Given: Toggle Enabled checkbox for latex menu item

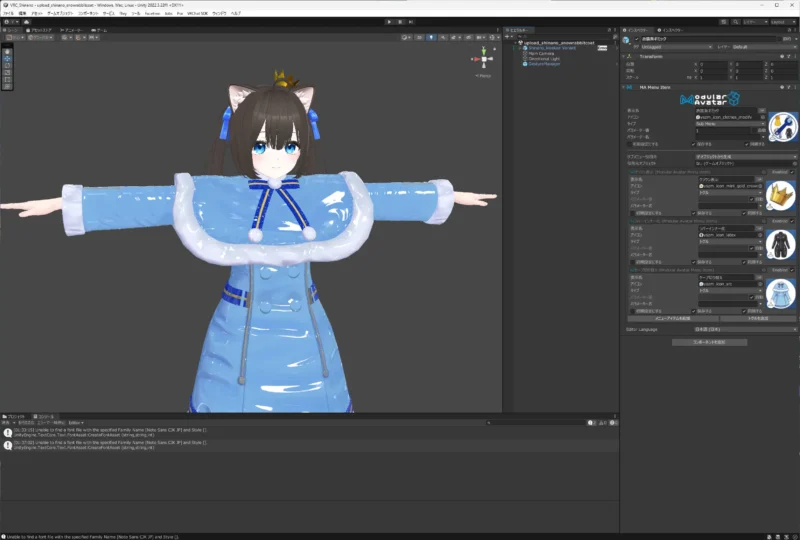Looking at the screenshot, I should pos(792,221).
